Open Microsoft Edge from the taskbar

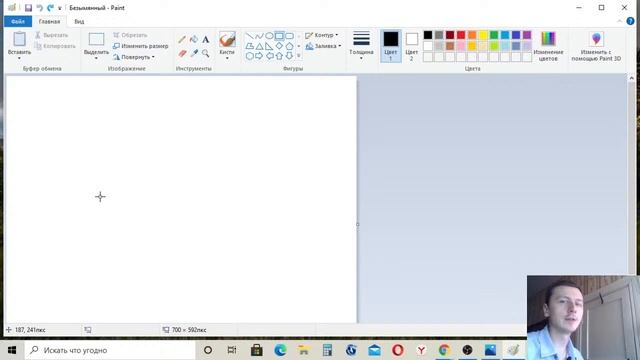(x=280, y=350)
